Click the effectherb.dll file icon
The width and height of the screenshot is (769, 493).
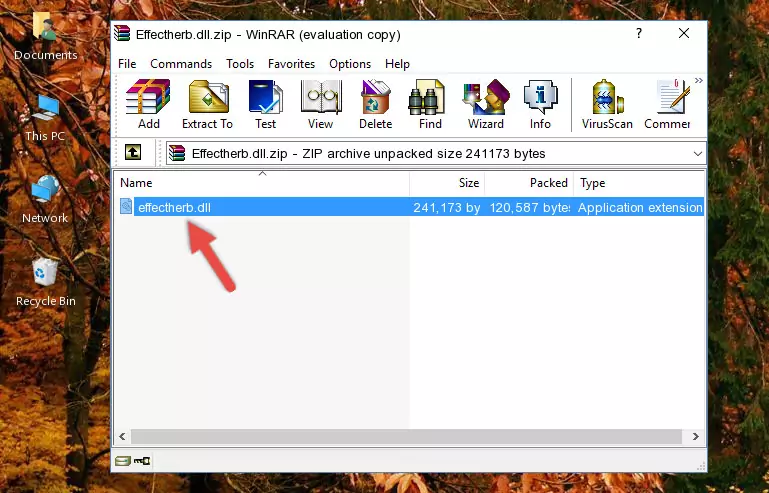[x=126, y=207]
